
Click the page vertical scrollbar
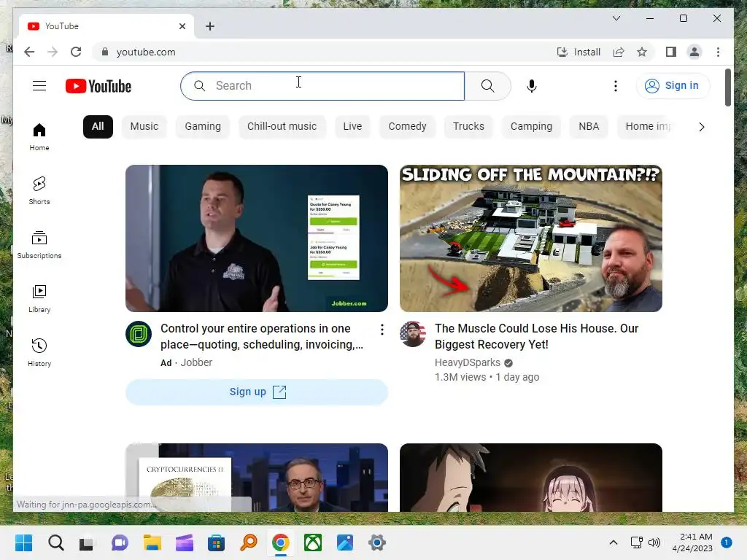[x=728, y=87]
